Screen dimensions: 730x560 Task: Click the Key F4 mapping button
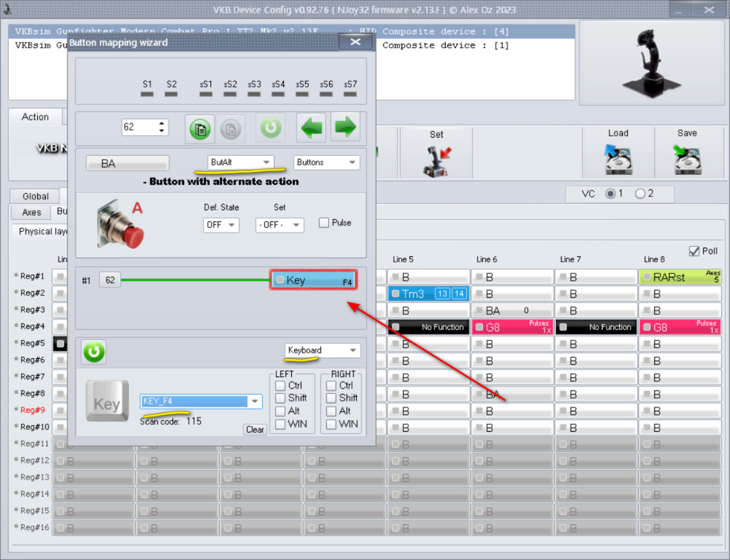(x=313, y=280)
